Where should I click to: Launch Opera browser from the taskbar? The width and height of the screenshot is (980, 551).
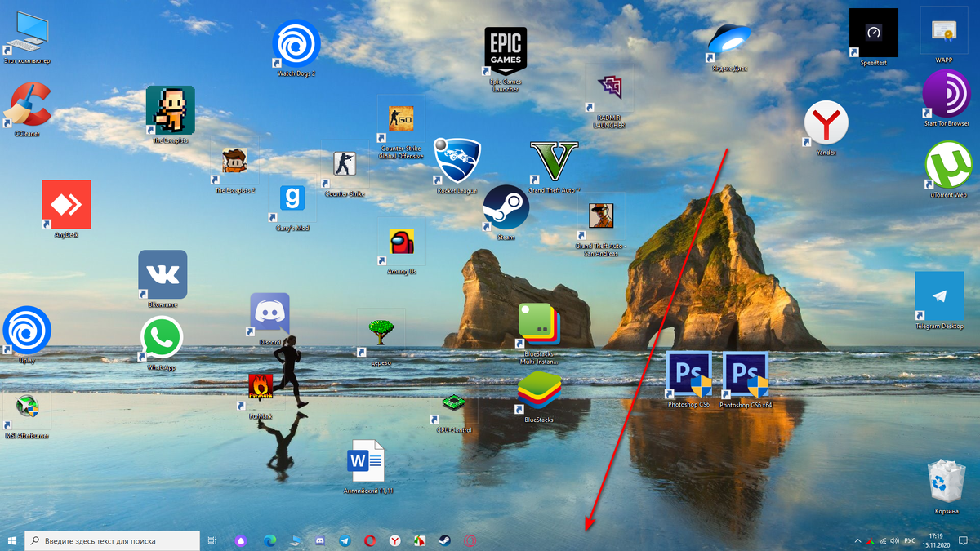point(370,540)
